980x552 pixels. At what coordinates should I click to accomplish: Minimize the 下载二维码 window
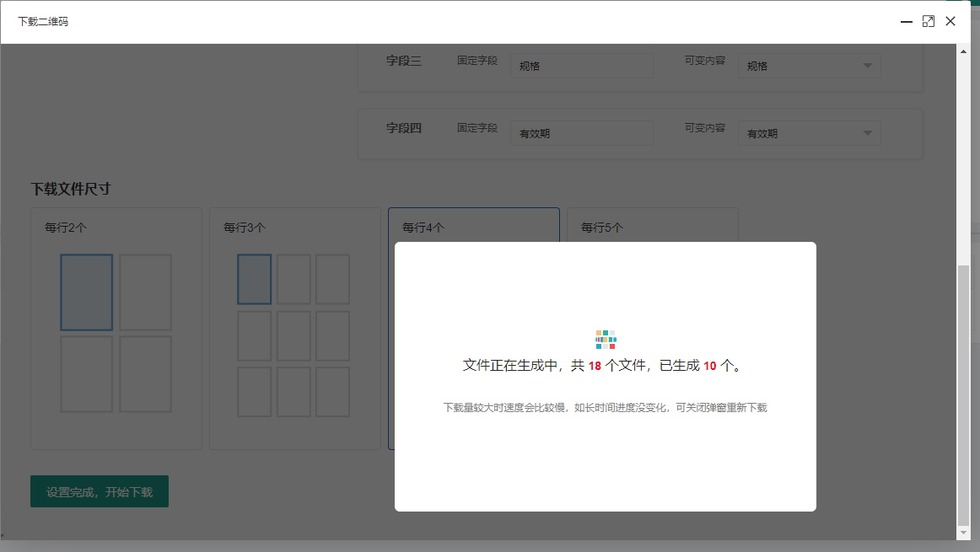[907, 22]
